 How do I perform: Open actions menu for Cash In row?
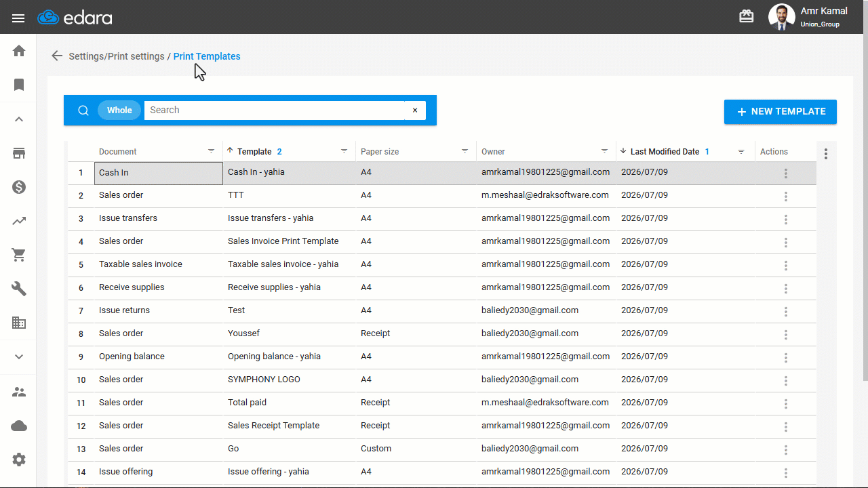coord(786,174)
